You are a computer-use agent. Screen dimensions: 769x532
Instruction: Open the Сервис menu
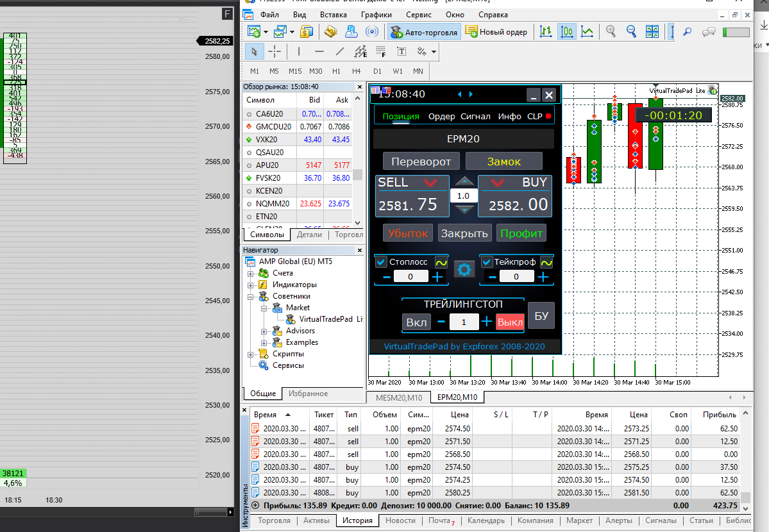tap(418, 15)
